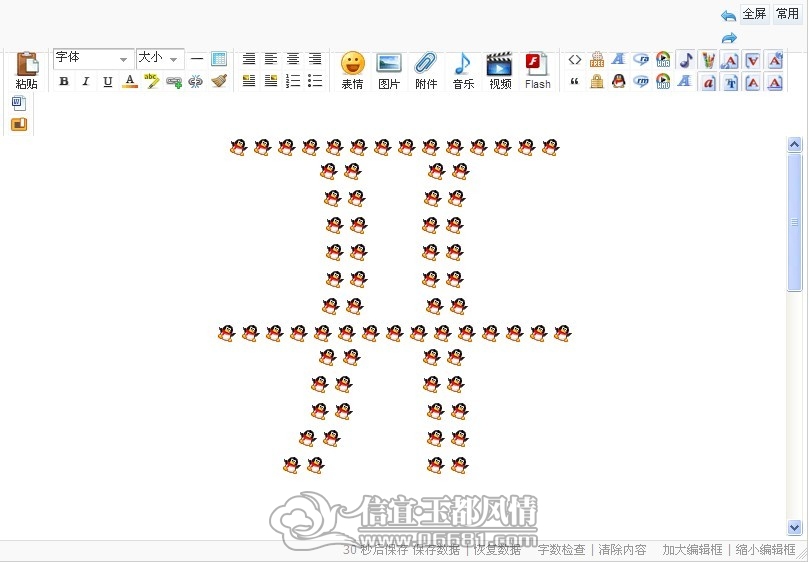The image size is (809, 562).
Task: Click the blue T text icon
Action: 730,83
